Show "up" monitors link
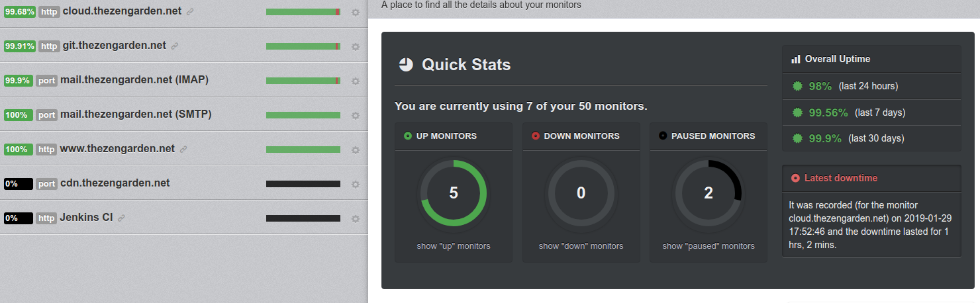 click(x=454, y=246)
